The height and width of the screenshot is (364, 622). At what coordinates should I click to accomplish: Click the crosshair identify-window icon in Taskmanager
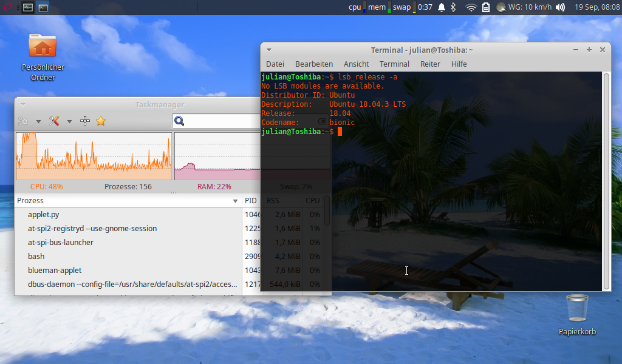click(x=85, y=121)
